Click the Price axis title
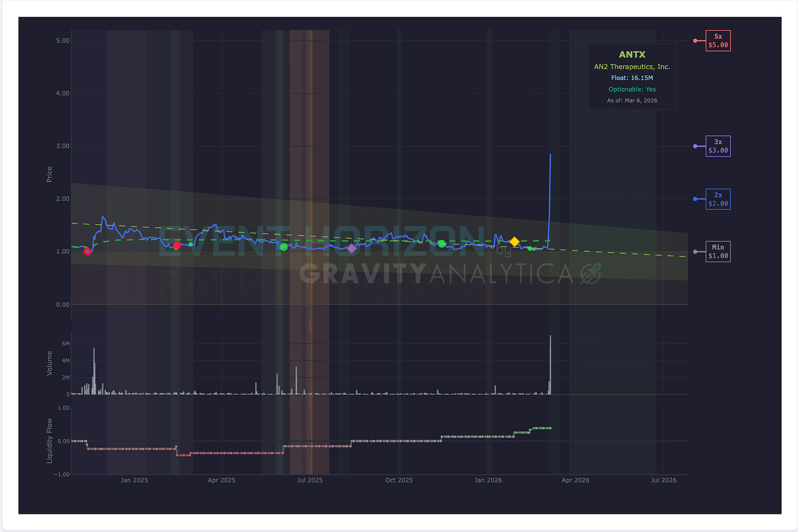This screenshot has width=798, height=532. (x=49, y=174)
